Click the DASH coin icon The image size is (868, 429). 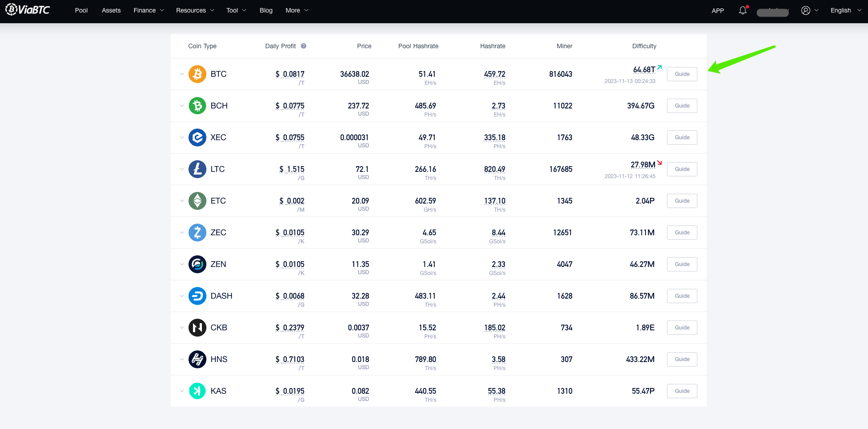tap(197, 296)
